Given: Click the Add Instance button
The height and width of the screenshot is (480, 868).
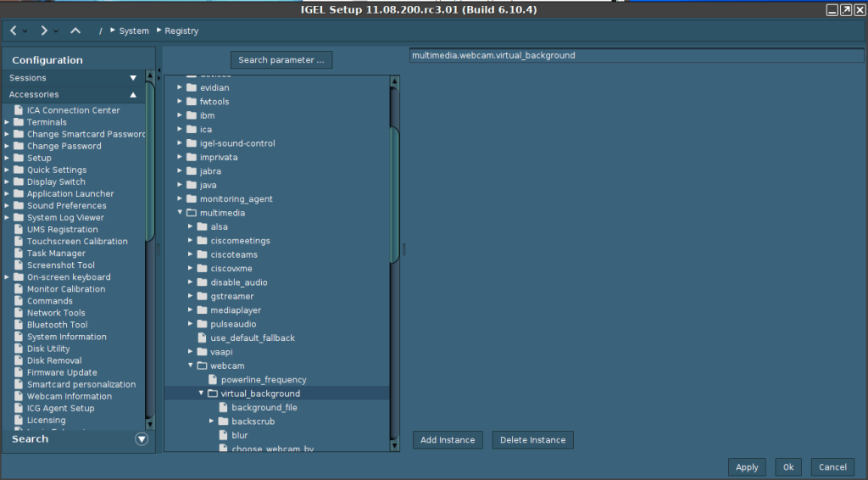Looking at the screenshot, I should point(448,440).
